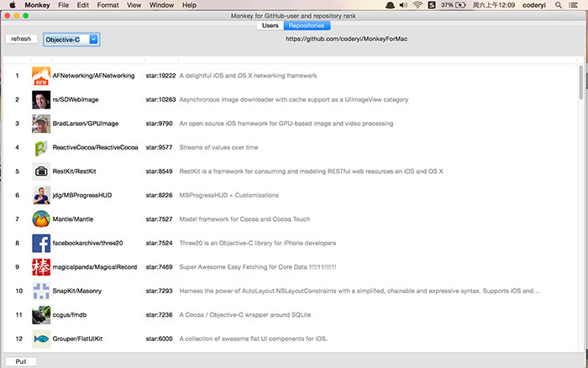Image resolution: width=588 pixels, height=368 pixels.
Task: Open the Objective-C language dropdown
Action: (71, 39)
